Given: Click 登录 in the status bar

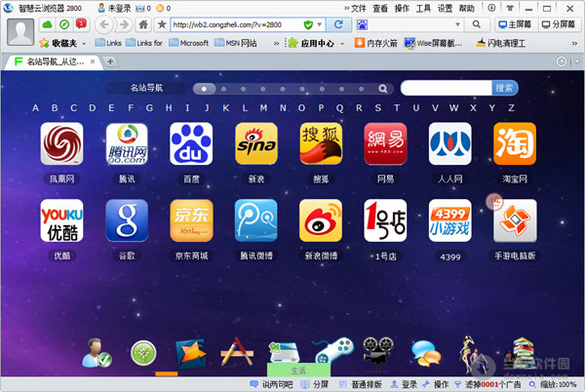Looking at the screenshot, I should (x=404, y=384).
